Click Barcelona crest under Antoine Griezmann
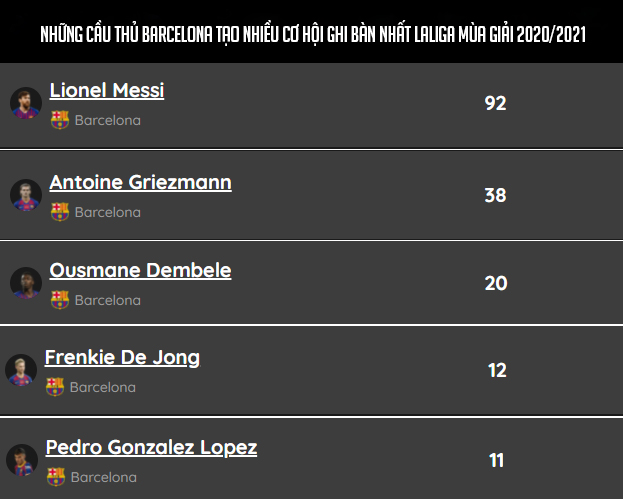 60,212
